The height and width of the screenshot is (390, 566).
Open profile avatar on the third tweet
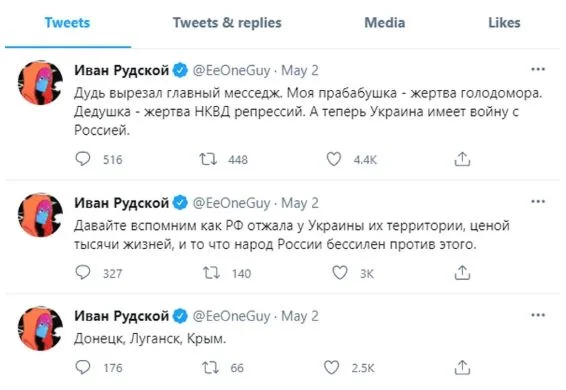[x=40, y=328]
